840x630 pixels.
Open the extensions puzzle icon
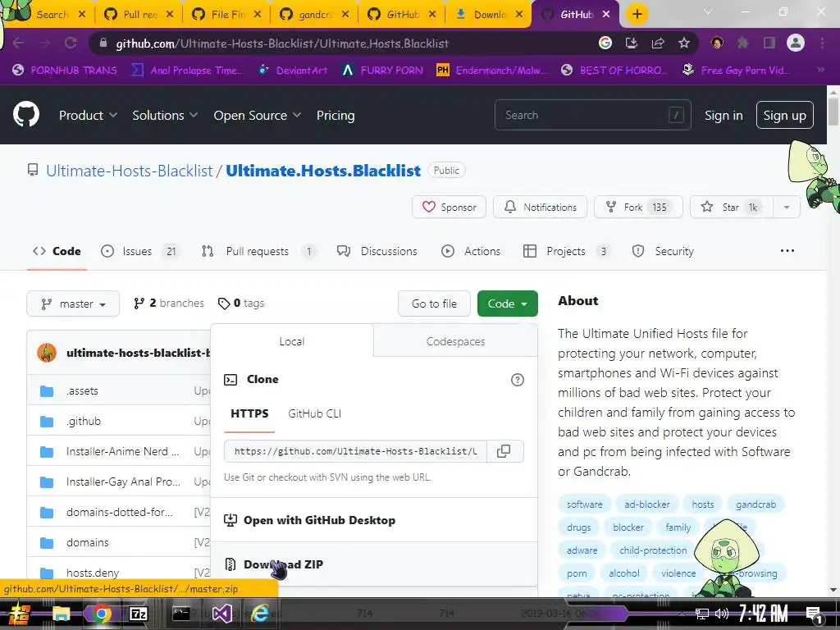pos(743,43)
